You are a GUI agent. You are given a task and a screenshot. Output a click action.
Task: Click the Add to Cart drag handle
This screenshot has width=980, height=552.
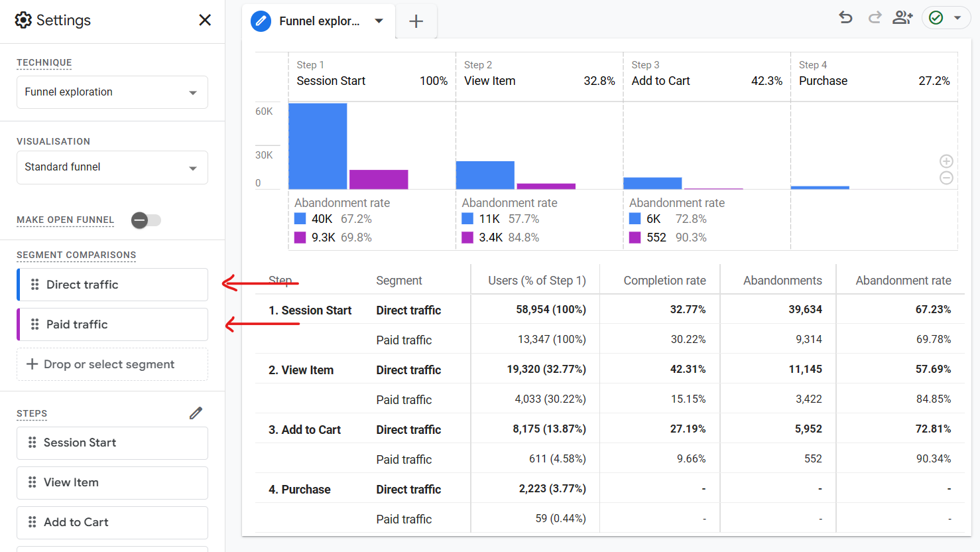(32, 522)
